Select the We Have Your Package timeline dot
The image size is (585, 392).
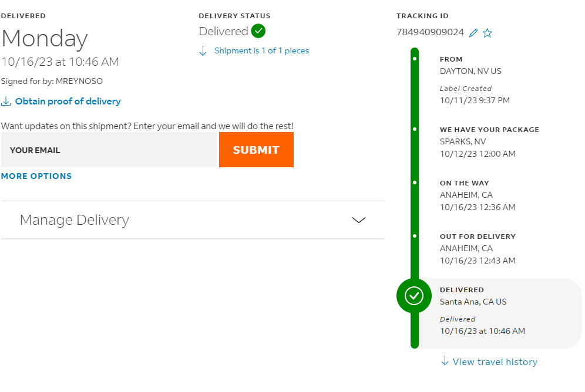415,129
